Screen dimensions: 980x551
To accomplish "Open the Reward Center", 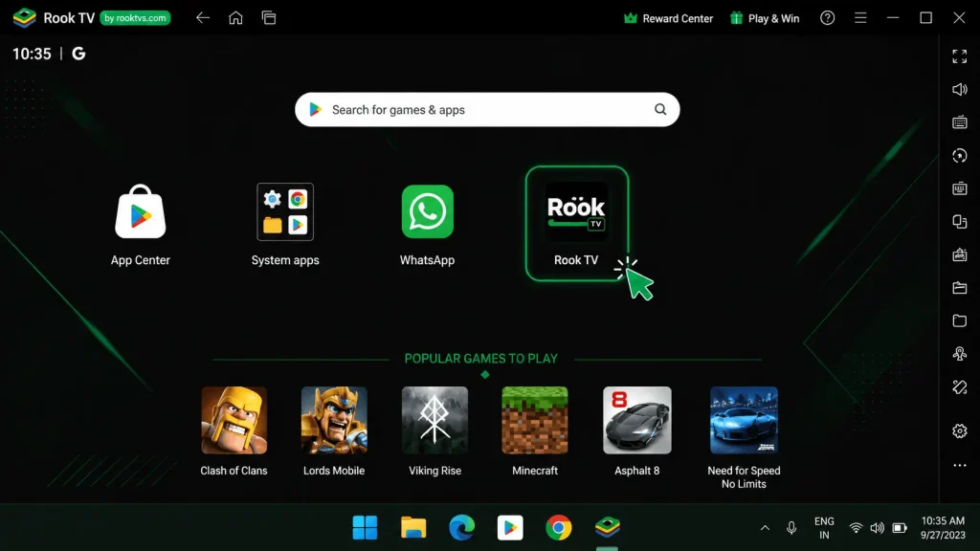I will 668,18.
